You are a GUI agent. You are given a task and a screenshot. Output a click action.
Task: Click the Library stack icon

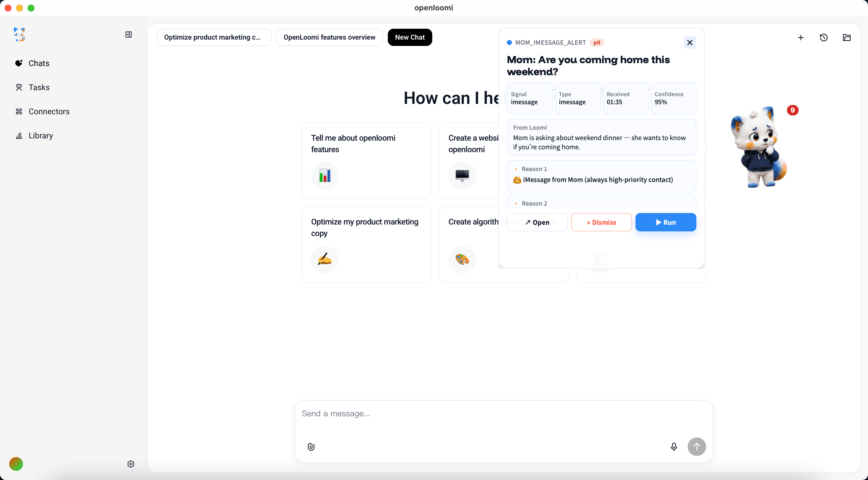pyautogui.click(x=19, y=136)
